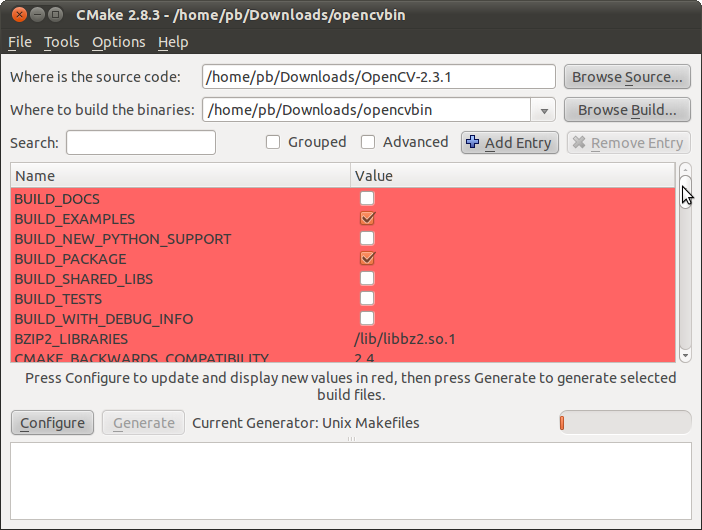Click the progress bar next to Current Generator

click(x=625, y=423)
